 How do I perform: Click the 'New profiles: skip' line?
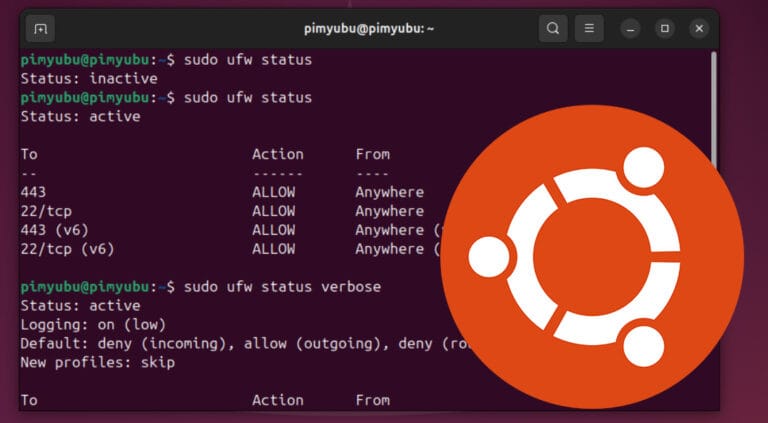point(97,363)
